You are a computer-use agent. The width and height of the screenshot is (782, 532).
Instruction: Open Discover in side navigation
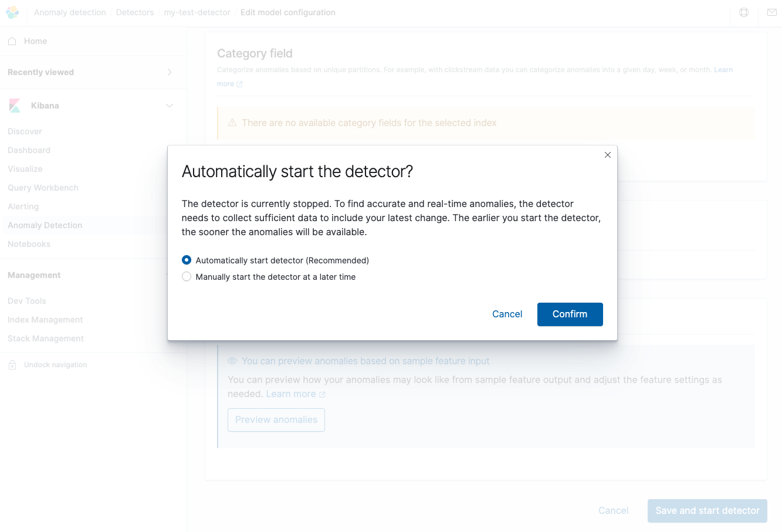point(25,131)
